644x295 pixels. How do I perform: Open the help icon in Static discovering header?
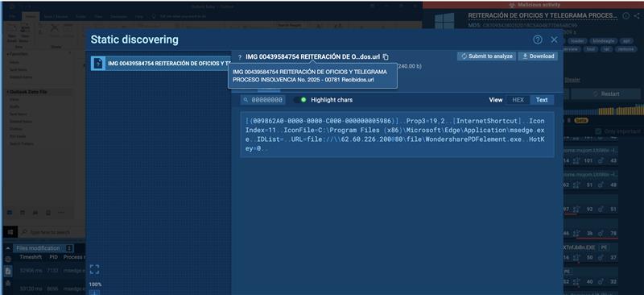click(x=538, y=39)
